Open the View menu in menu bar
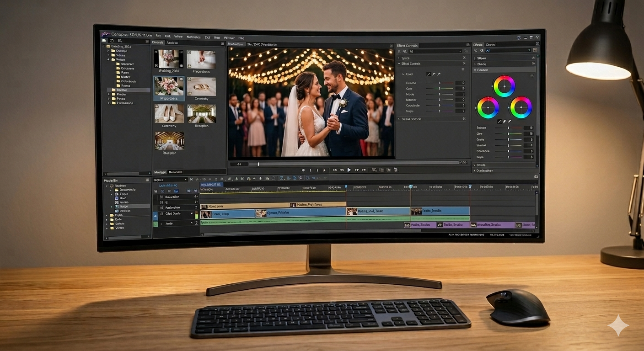The height and width of the screenshot is (351, 644). (178, 37)
